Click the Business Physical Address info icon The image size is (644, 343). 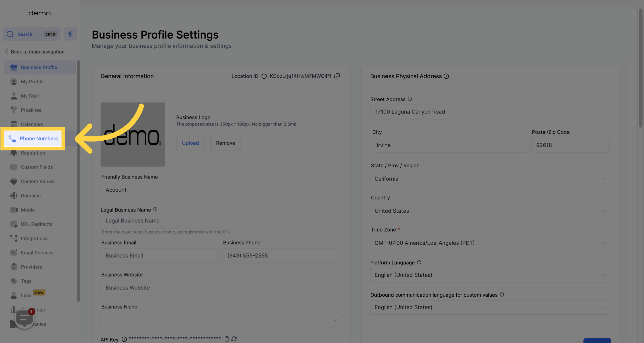click(446, 76)
